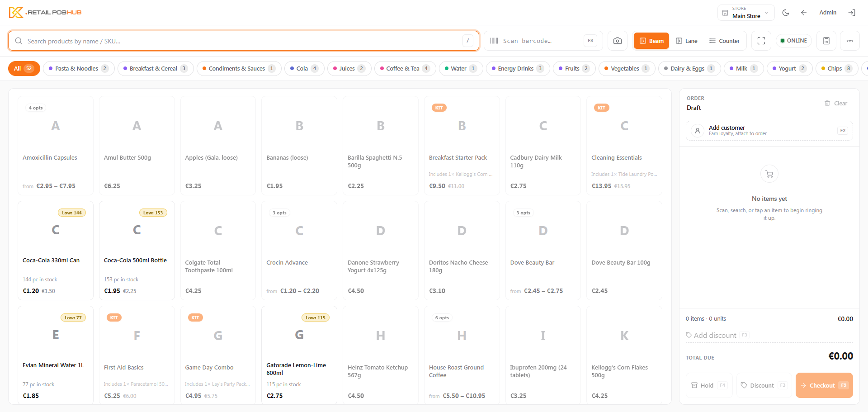The width and height of the screenshot is (868, 412).
Task: Add Breakfast Starter Pack kit
Action: point(462,146)
